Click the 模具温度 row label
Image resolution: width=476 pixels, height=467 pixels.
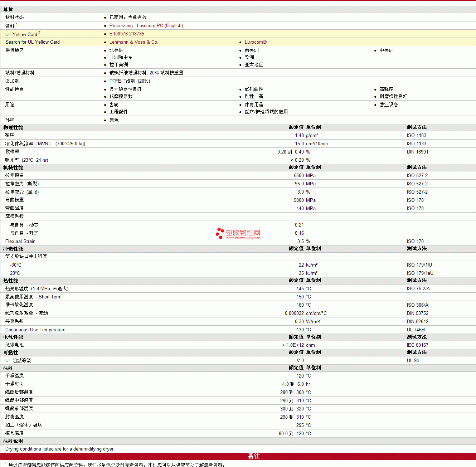[x=15, y=433]
